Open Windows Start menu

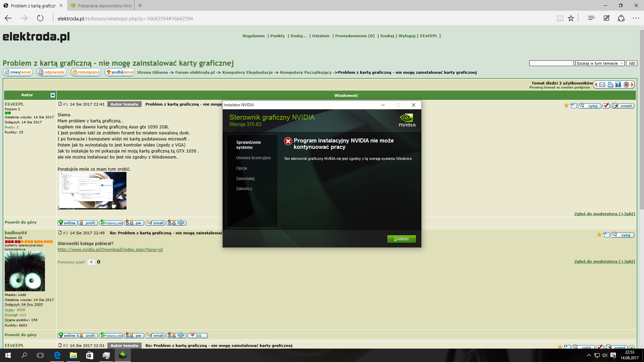(x=8, y=355)
